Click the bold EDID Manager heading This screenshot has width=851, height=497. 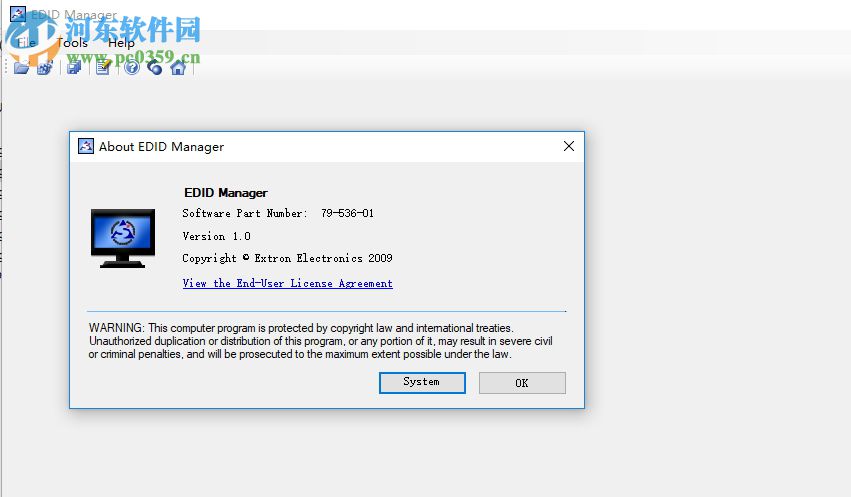pos(226,193)
